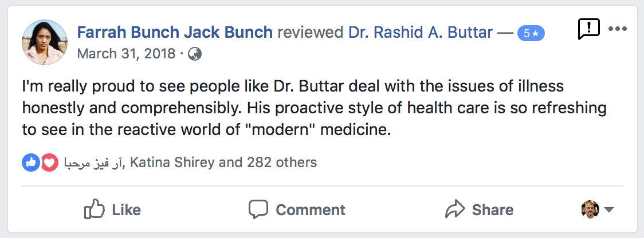Click the speech bubble Comment icon
644x238 pixels.
(x=258, y=209)
